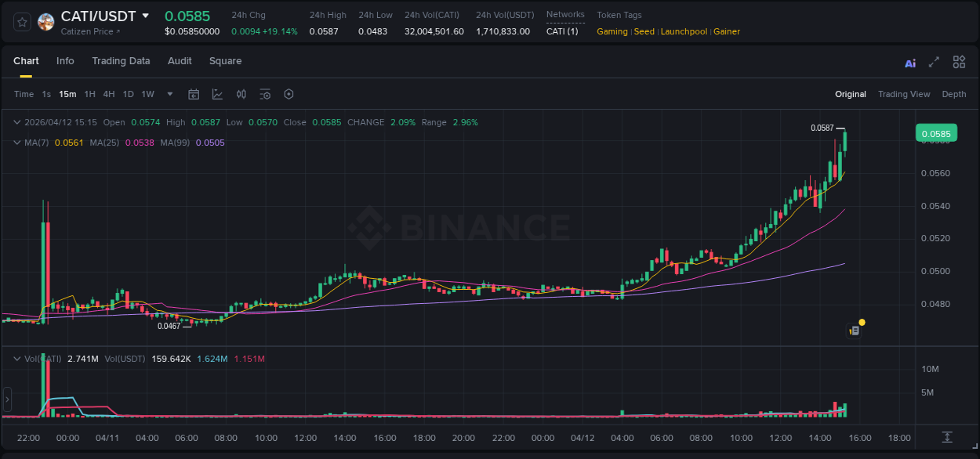Open the date range calendar icon
Screen dimensions: 980x459
(194, 93)
